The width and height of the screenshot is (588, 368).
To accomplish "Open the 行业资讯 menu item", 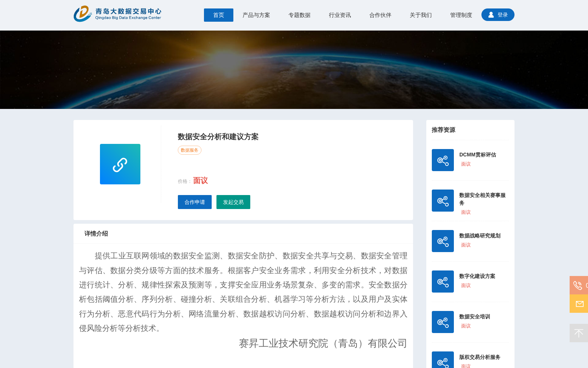I will click(x=340, y=15).
